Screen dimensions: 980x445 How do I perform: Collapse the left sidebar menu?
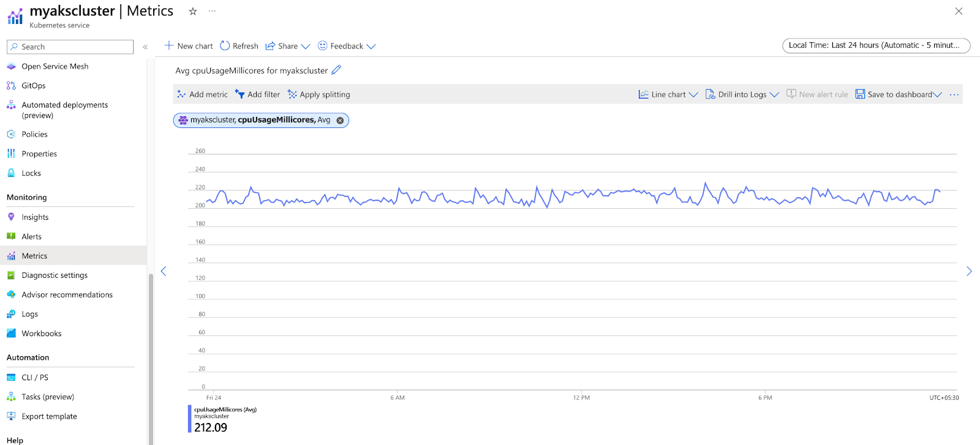[x=145, y=47]
